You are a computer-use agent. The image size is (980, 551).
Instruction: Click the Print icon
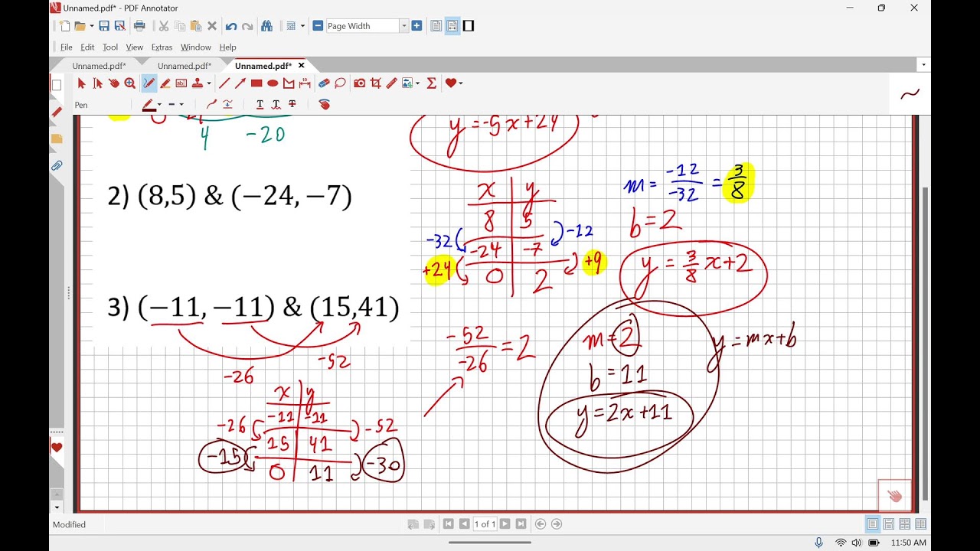[139, 26]
